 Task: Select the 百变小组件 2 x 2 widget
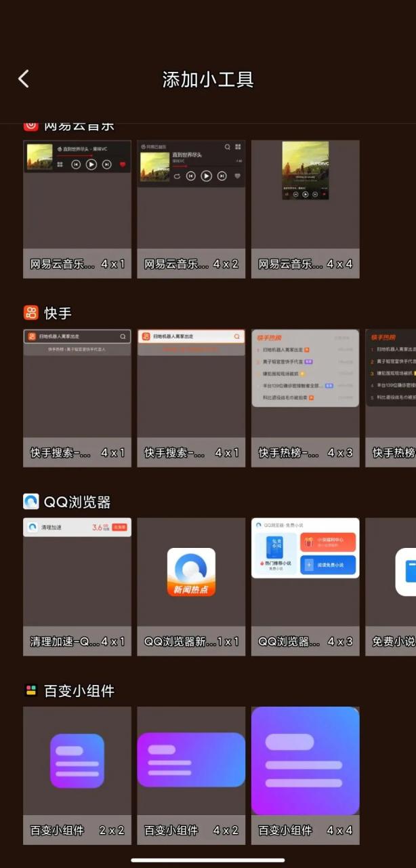[x=77, y=776]
